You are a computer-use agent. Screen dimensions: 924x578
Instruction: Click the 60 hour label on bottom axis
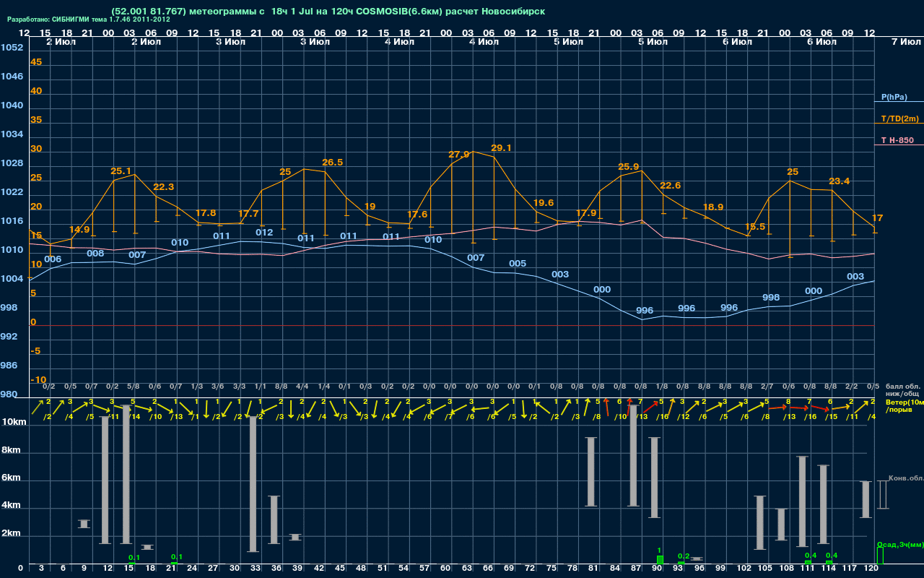[445, 569]
